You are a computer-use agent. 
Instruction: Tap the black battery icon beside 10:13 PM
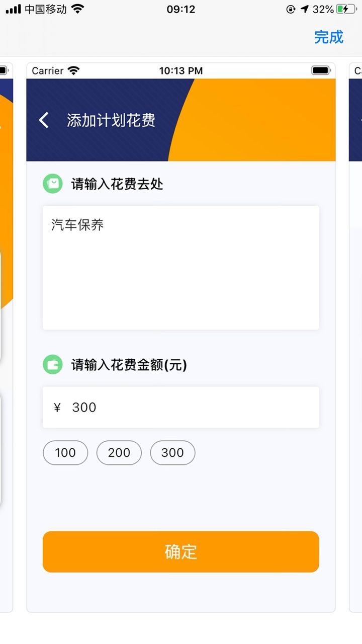[x=321, y=71]
